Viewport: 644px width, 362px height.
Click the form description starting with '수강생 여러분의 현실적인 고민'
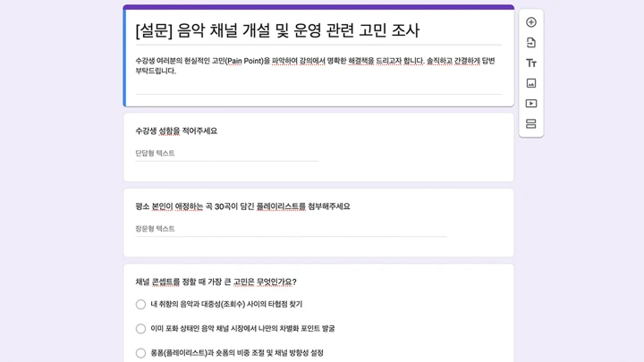pos(316,65)
